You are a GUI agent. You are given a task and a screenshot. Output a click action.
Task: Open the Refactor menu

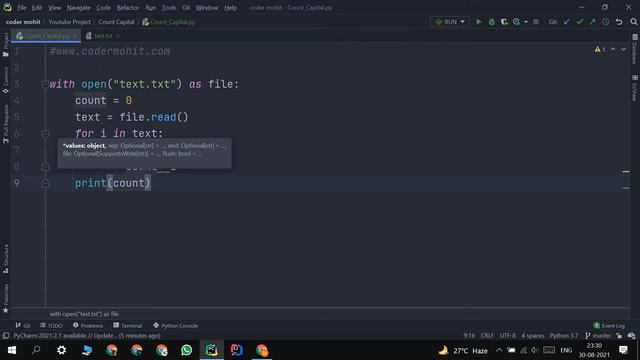(x=128, y=7)
